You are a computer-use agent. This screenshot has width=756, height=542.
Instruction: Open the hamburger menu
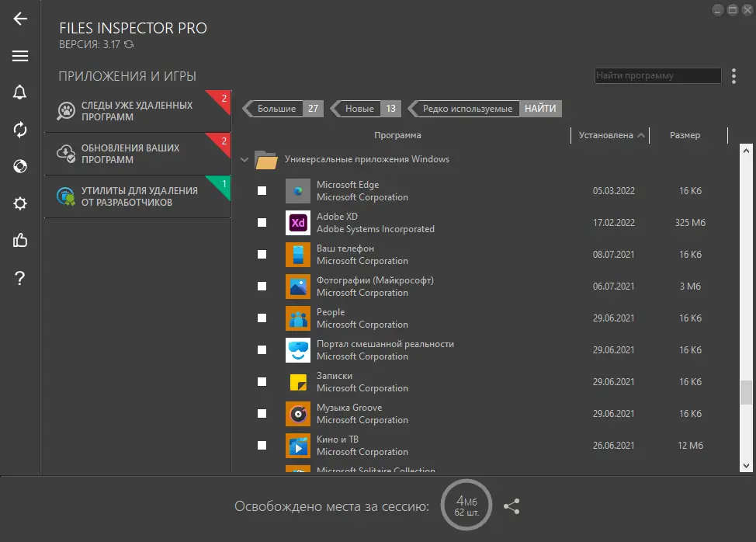(x=19, y=56)
